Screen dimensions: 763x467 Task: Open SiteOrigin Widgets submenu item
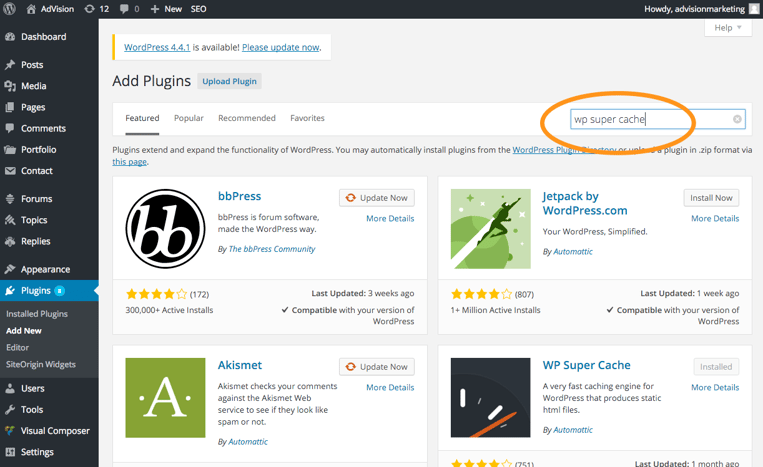(40, 364)
